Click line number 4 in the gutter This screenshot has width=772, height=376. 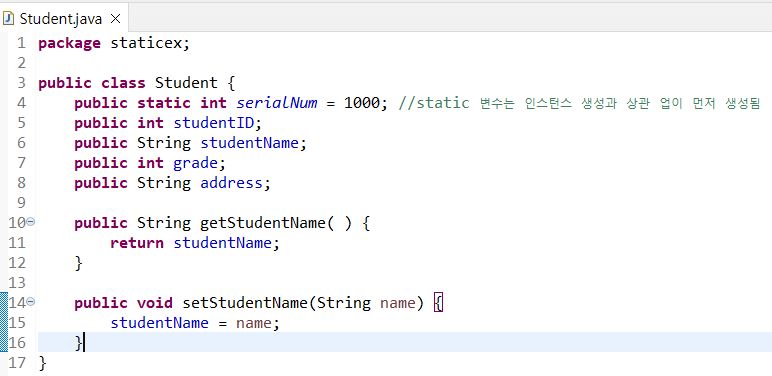point(21,103)
